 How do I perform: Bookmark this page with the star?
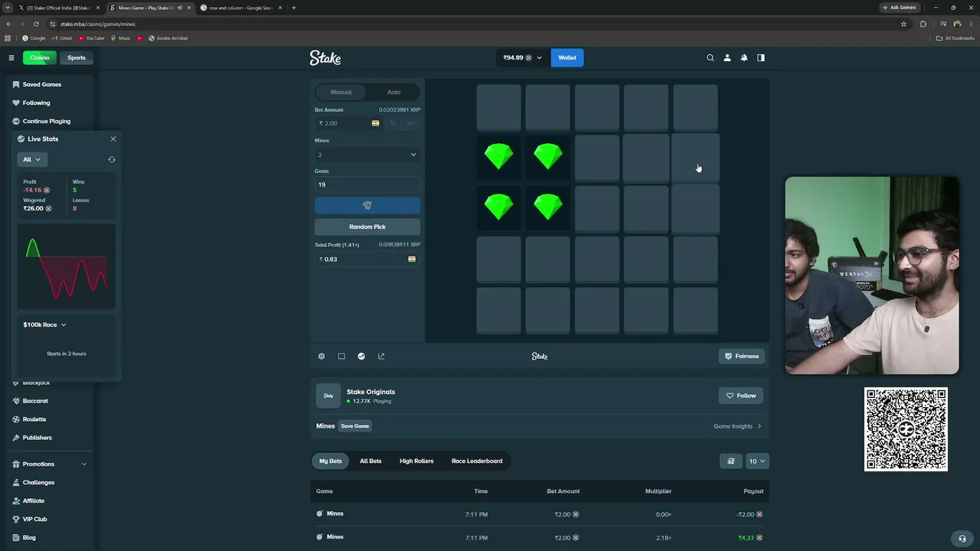[903, 24]
